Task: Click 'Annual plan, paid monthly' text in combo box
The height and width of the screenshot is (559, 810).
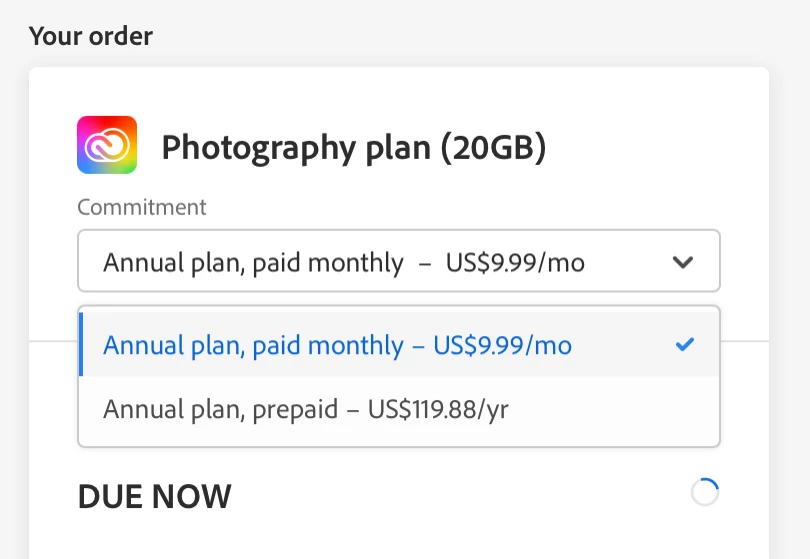Action: pyautogui.click(x=254, y=263)
